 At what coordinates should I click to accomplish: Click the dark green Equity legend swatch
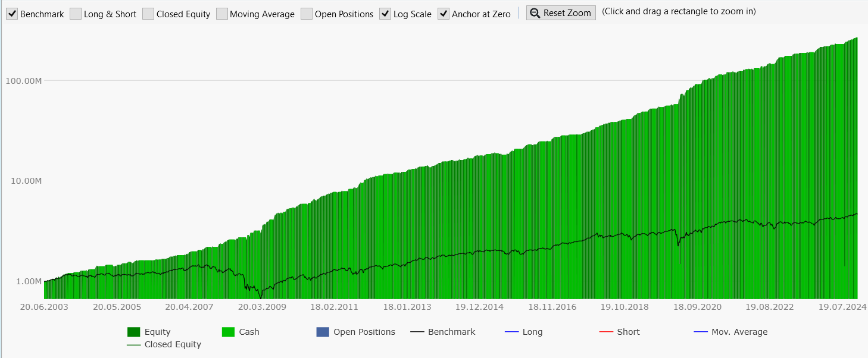pyautogui.click(x=133, y=332)
